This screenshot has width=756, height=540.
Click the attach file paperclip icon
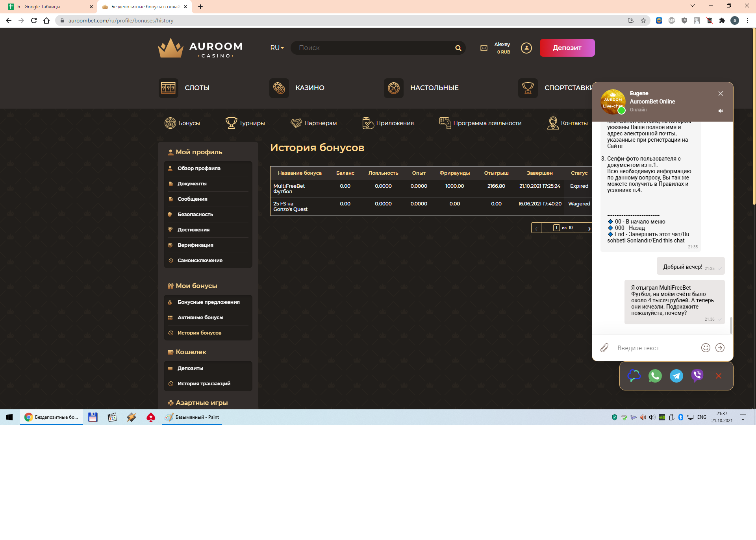[x=604, y=348]
